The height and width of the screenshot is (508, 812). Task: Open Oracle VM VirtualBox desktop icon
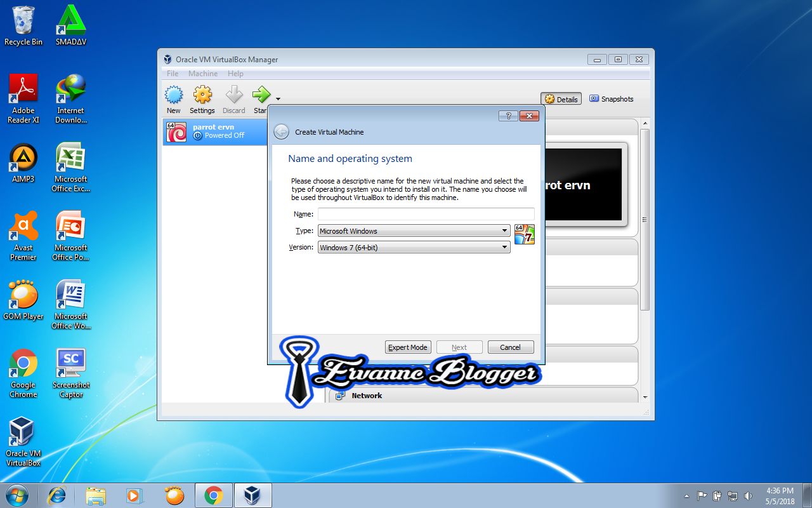click(23, 441)
